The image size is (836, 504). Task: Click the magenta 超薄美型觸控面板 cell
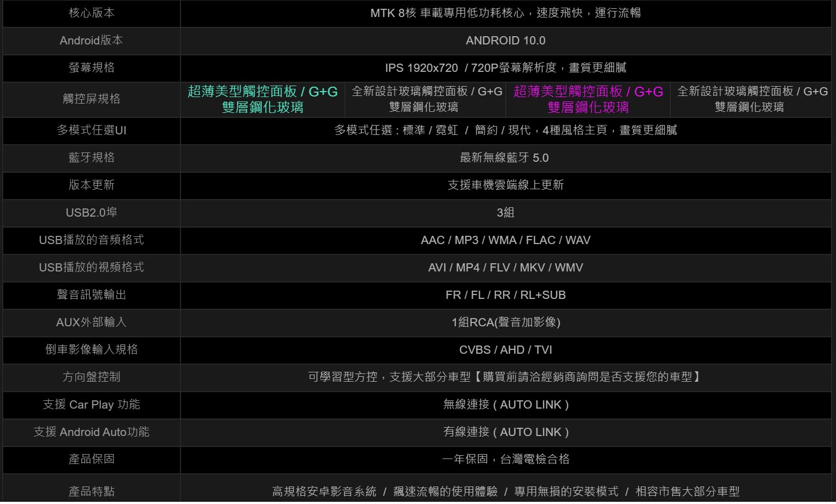click(588, 99)
